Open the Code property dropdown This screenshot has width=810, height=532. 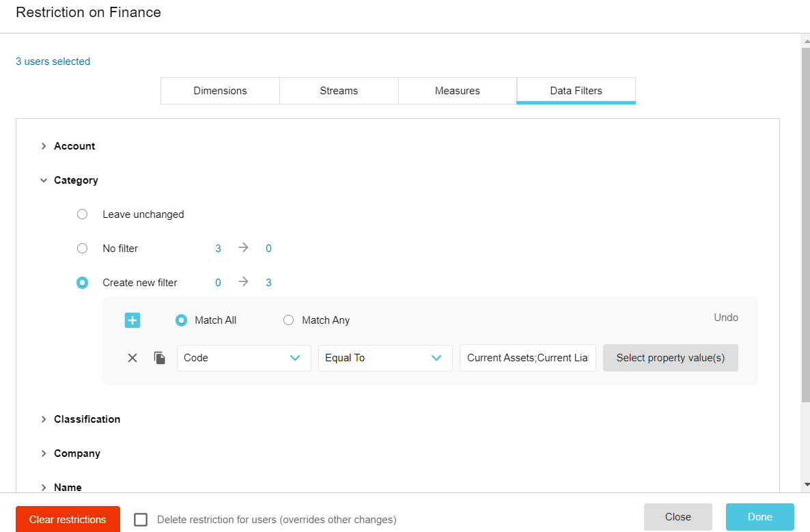[244, 358]
